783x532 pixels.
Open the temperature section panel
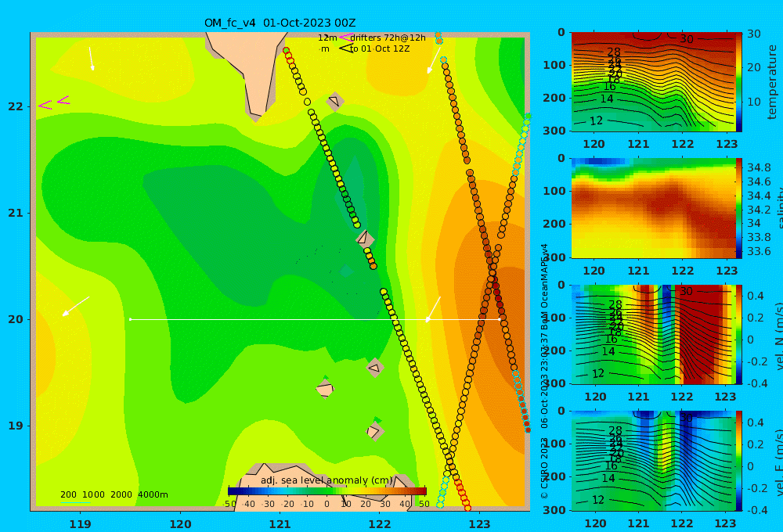coord(653,82)
